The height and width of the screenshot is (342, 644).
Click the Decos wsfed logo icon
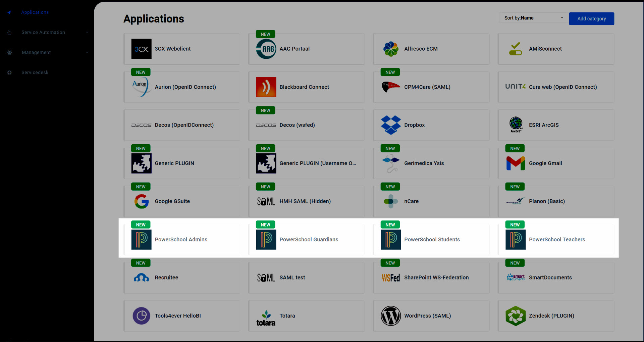point(266,125)
